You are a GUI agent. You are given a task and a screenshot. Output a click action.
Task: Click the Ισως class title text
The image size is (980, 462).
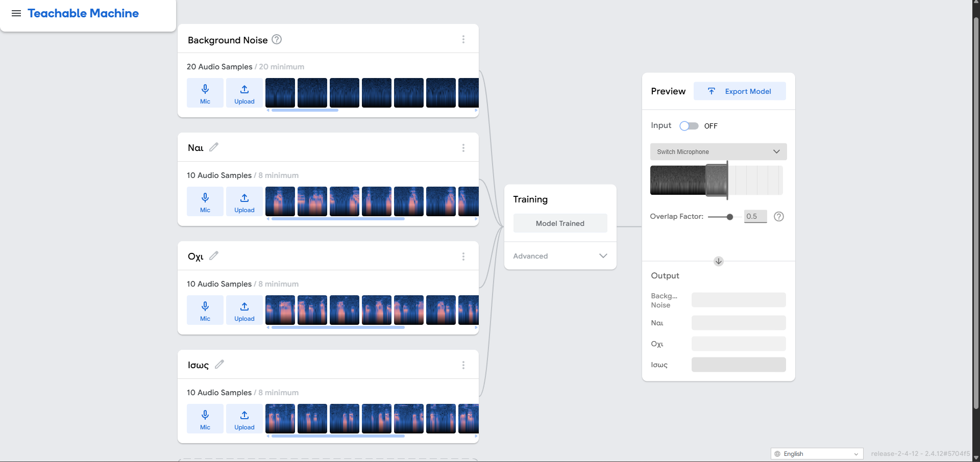click(x=198, y=365)
